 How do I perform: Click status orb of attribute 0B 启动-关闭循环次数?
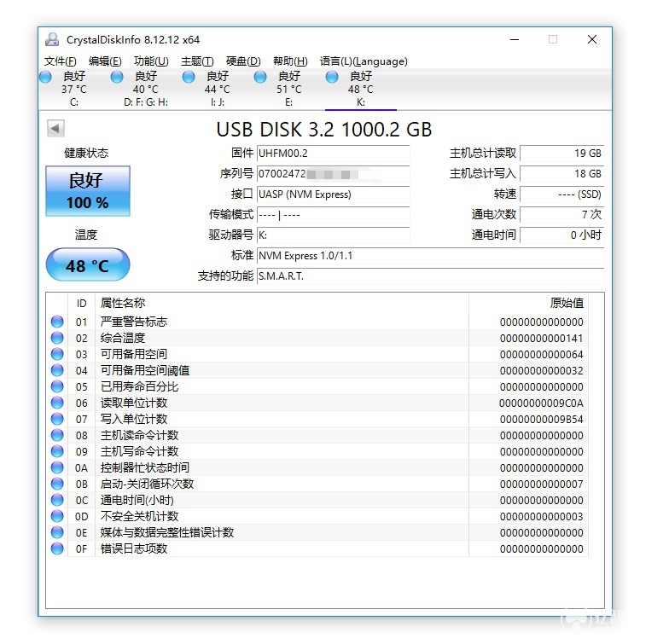(57, 484)
